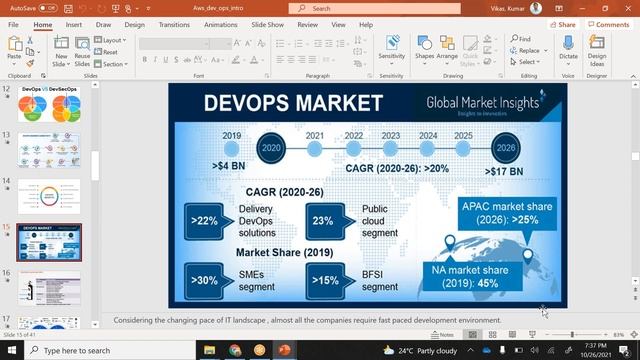The height and width of the screenshot is (360, 640).
Task: Click the PowerPoint search box
Action: [x=375, y=8]
